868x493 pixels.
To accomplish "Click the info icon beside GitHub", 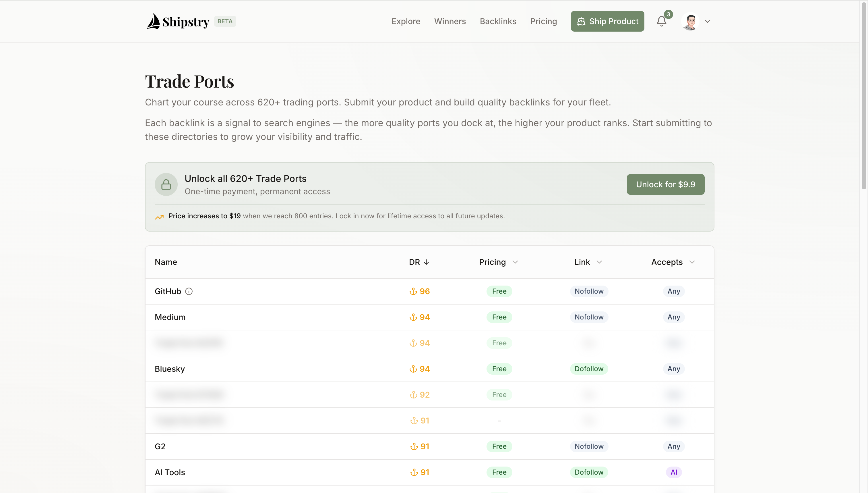I will click(x=189, y=291).
